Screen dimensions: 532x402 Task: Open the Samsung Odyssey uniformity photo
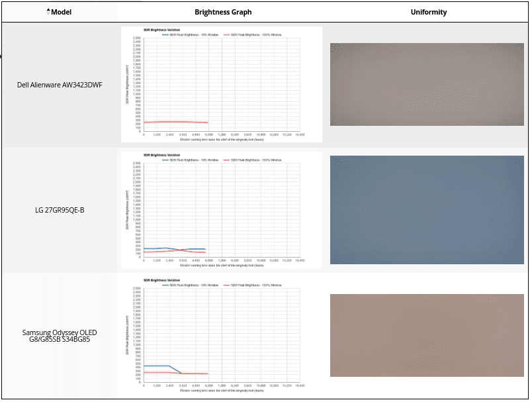(x=427, y=336)
